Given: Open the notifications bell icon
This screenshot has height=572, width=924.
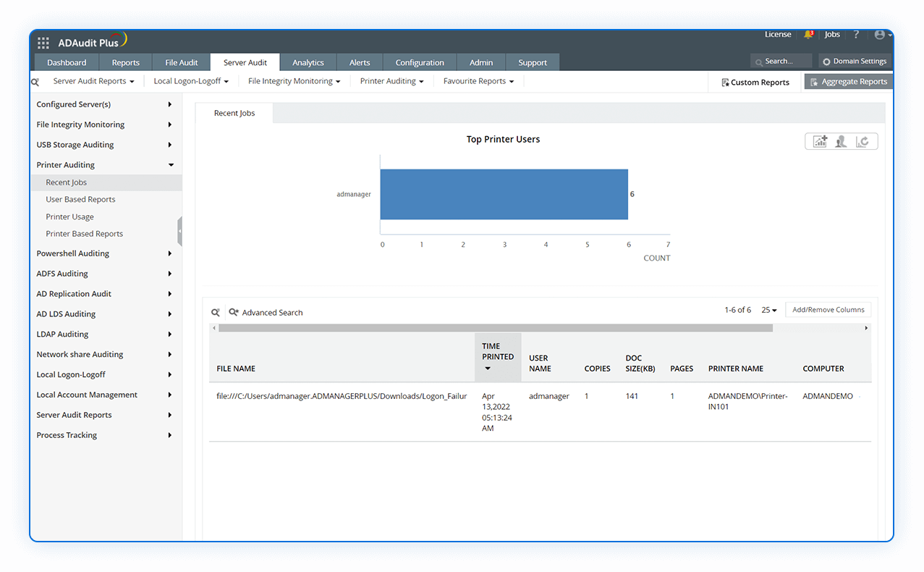Looking at the screenshot, I should point(808,35).
